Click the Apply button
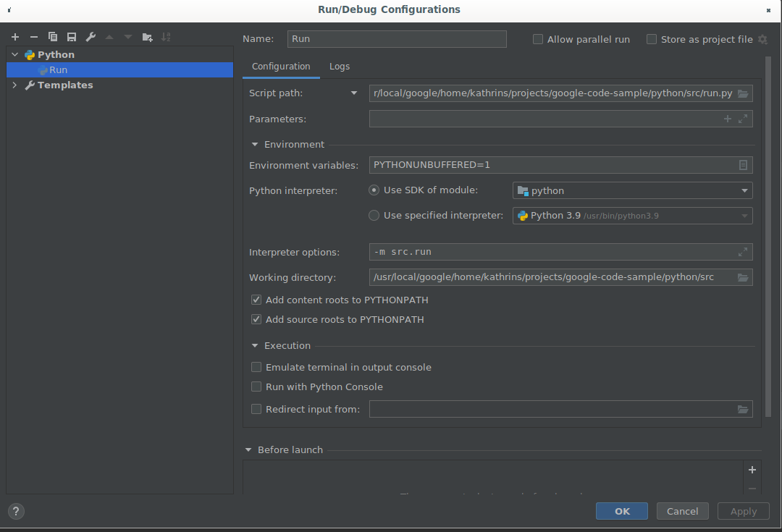The height and width of the screenshot is (532, 782). (x=743, y=511)
